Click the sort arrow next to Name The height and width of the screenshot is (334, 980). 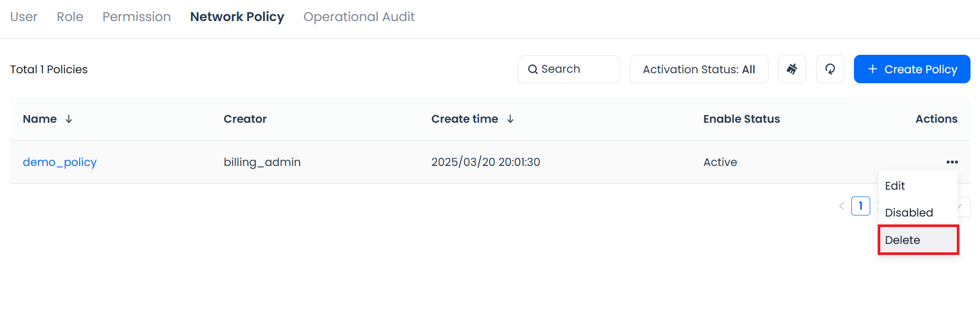[69, 119]
